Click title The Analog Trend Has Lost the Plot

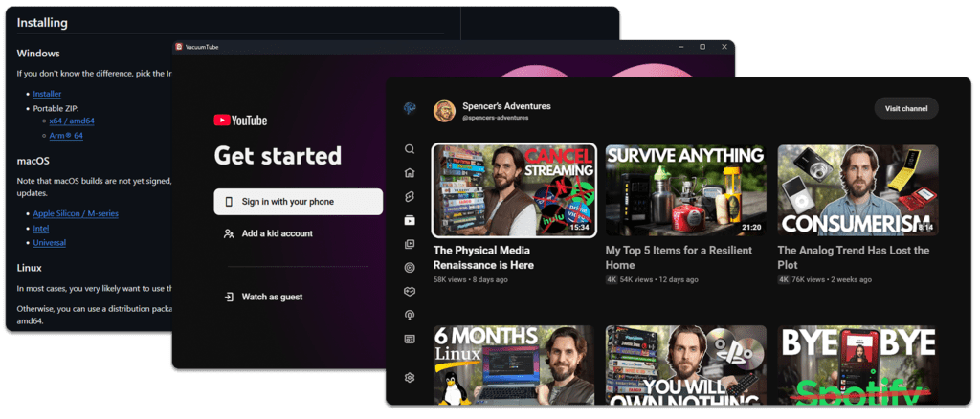pos(854,257)
